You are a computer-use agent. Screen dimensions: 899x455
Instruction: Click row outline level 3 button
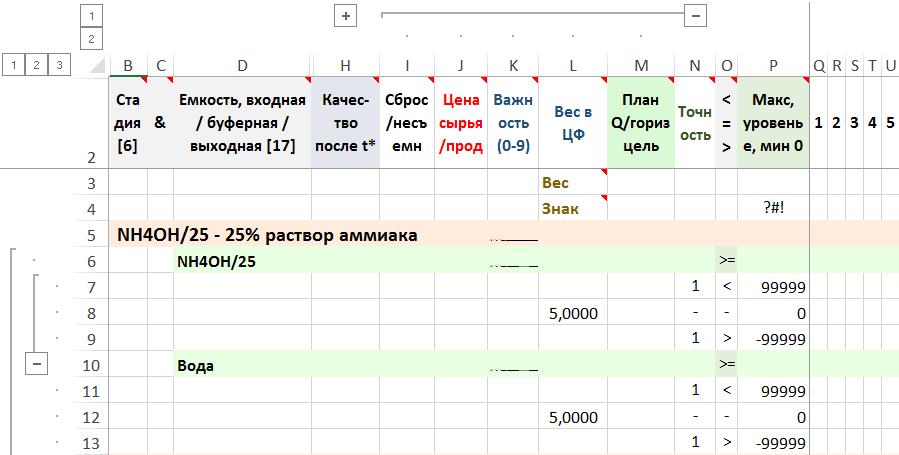coord(60,65)
